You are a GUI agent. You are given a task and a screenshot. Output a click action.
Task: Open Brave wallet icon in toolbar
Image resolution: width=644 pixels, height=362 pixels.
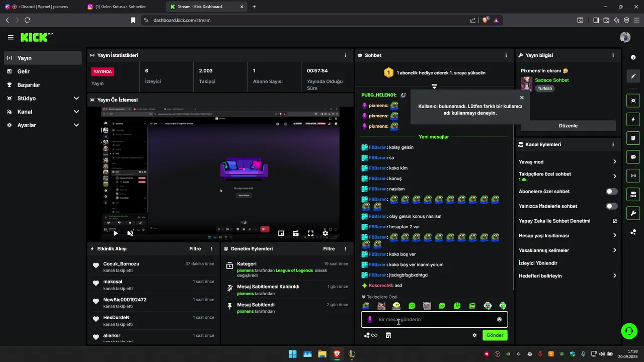[606, 20]
